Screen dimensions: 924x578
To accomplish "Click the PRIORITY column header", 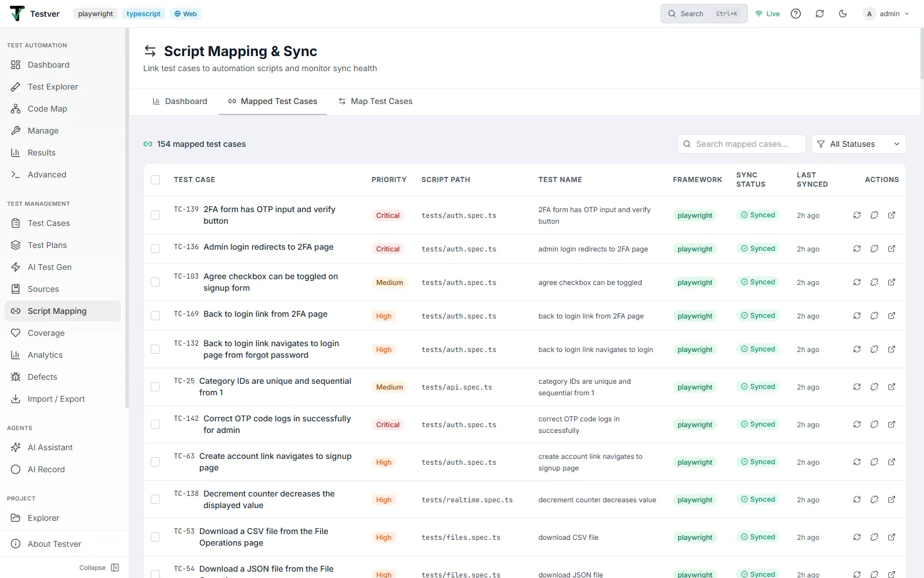I will coord(389,180).
